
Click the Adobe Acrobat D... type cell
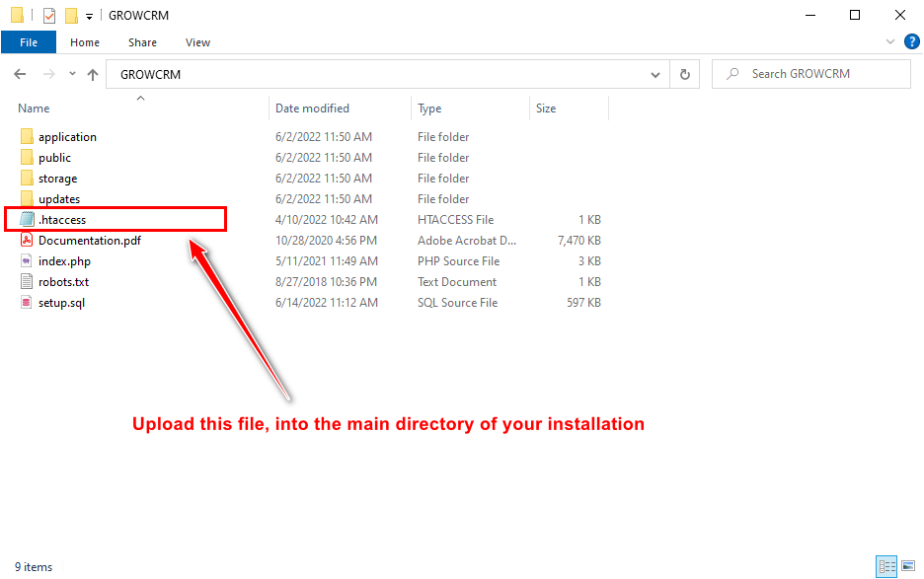pos(467,241)
